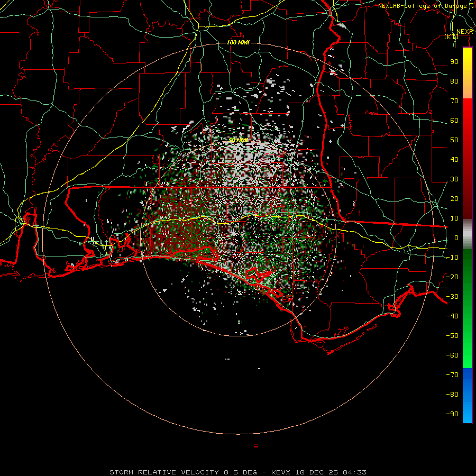Click the positive 20 scale label

point(454,198)
